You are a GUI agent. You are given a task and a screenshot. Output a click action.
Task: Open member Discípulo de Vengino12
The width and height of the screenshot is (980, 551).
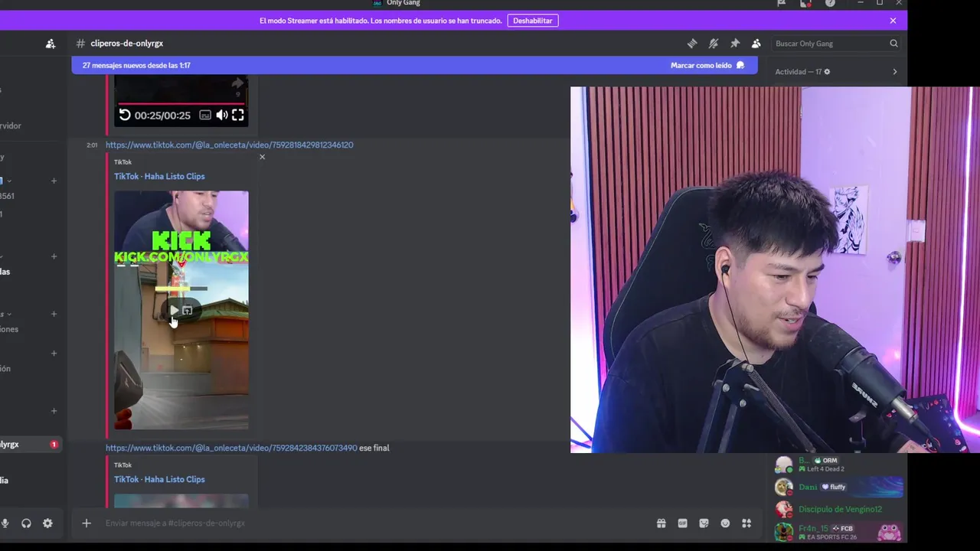(x=838, y=509)
